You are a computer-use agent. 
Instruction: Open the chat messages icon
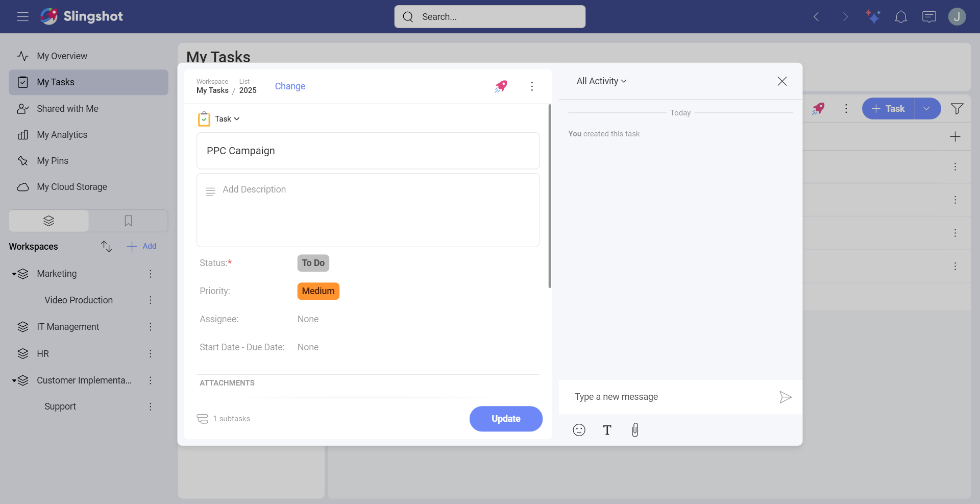pos(929,17)
